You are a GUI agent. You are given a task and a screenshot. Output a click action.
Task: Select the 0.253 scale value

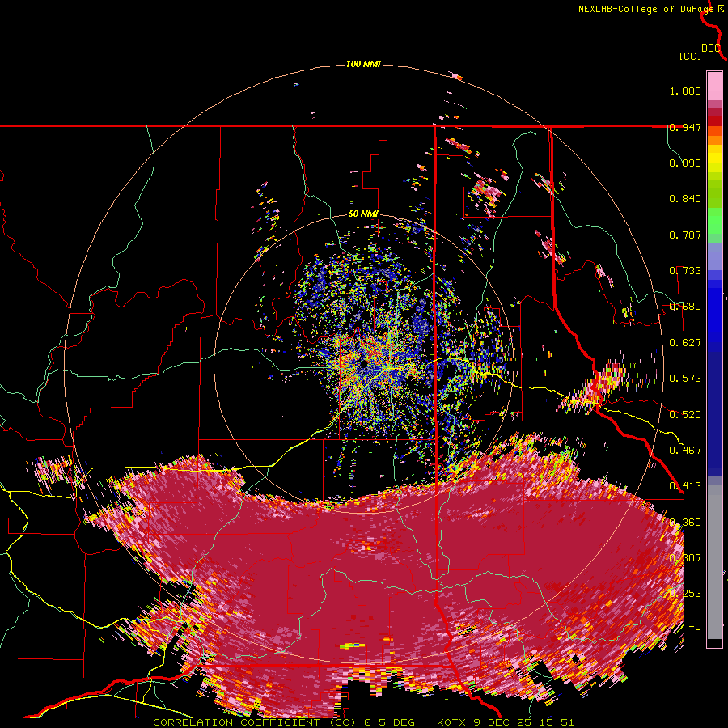tap(685, 594)
